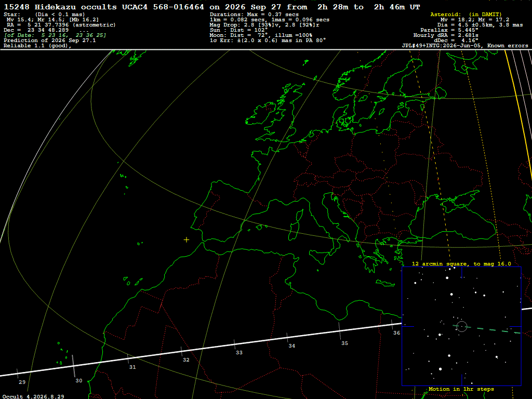This screenshot has height=399, width=532.
Task: Click the star chart inset thumbnail
Action: click(x=461, y=326)
